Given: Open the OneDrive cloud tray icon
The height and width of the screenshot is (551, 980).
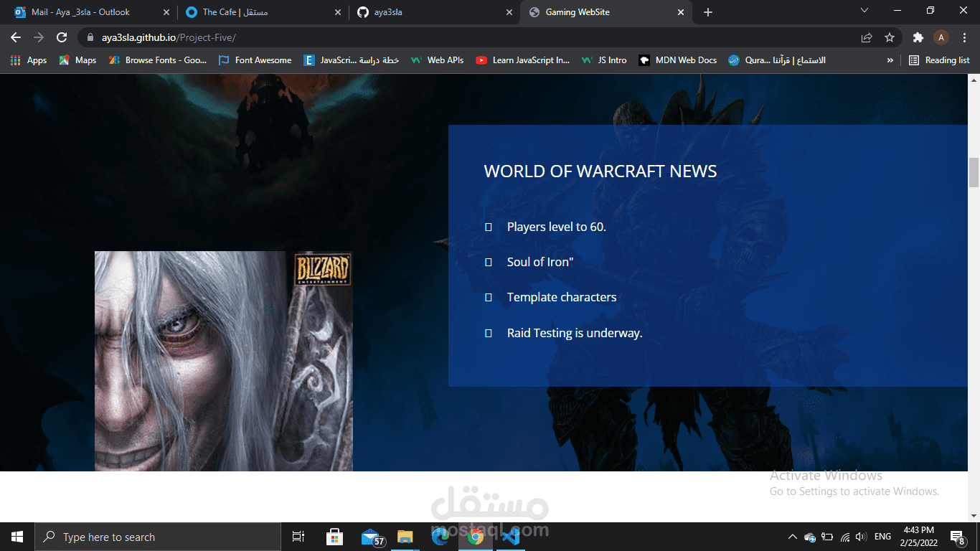Looking at the screenshot, I should tap(810, 537).
